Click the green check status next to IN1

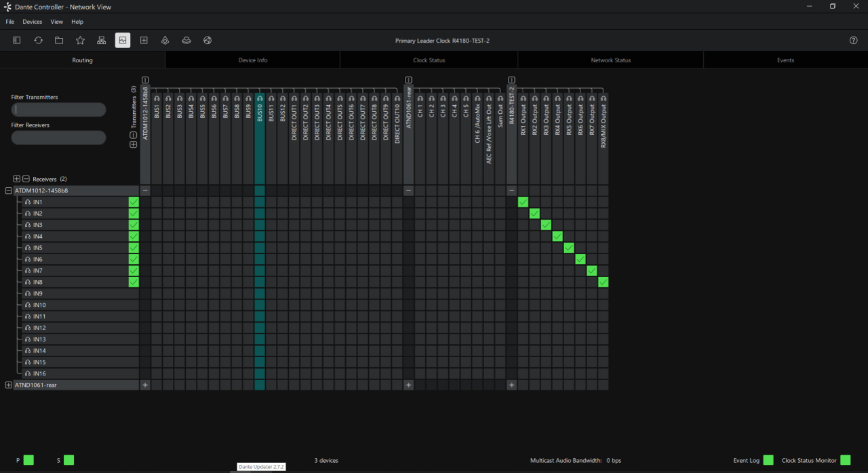[134, 202]
